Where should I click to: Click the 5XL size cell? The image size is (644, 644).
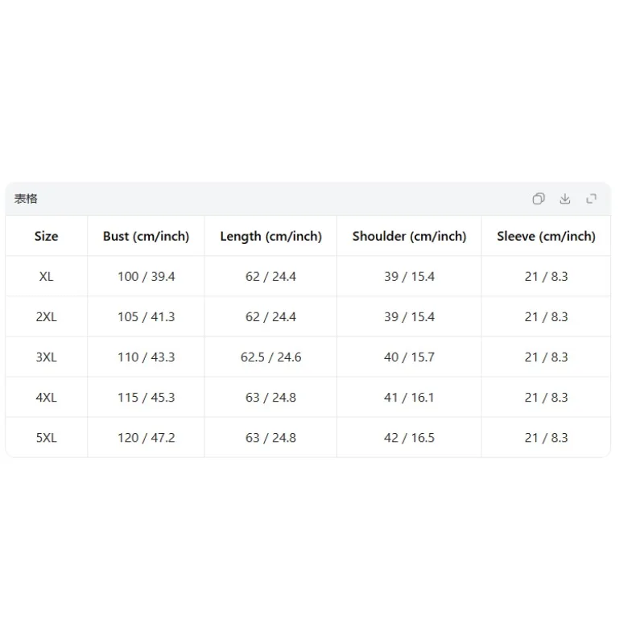click(x=47, y=437)
